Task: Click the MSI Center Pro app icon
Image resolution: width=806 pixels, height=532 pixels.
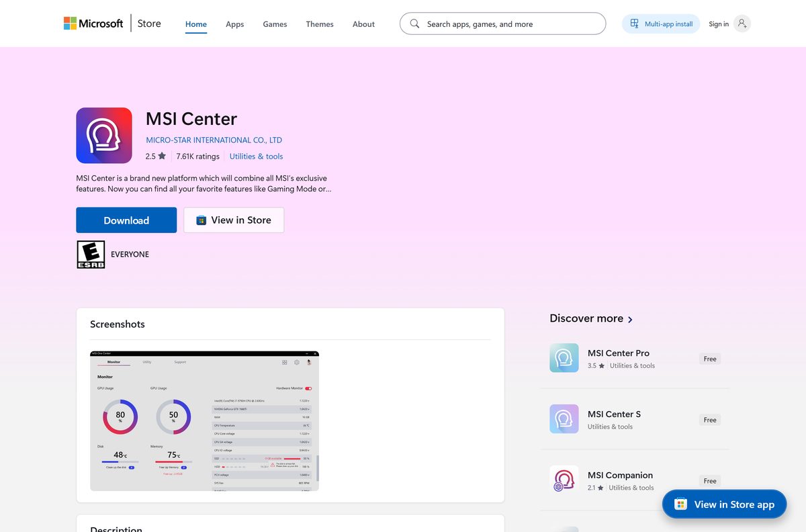Action: coord(564,358)
